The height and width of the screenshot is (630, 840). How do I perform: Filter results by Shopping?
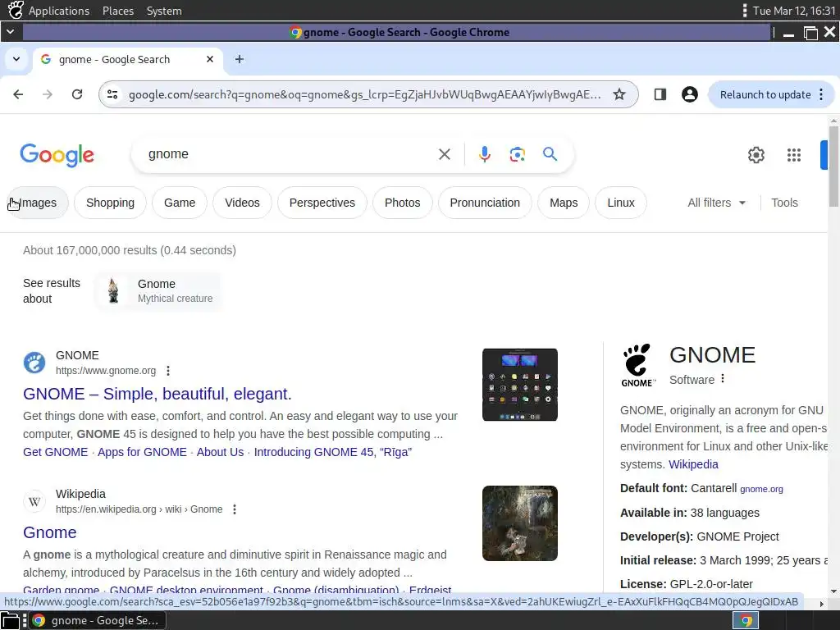111,203
